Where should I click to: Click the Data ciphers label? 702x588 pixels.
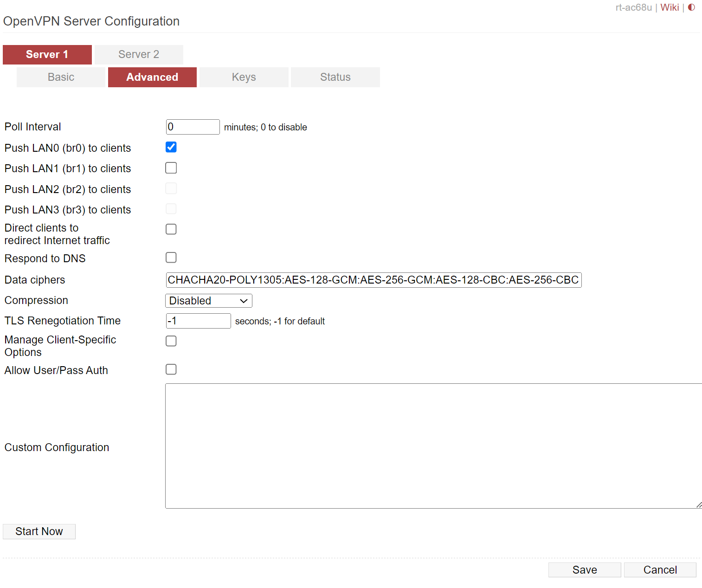[x=35, y=280]
